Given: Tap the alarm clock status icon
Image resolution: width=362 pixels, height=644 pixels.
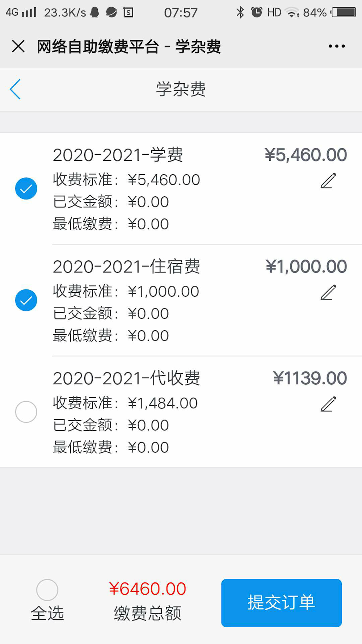Looking at the screenshot, I should click(x=257, y=12).
